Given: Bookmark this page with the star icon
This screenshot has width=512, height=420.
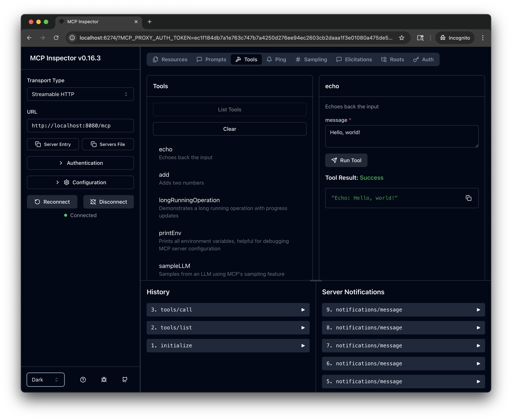Looking at the screenshot, I should tap(402, 38).
